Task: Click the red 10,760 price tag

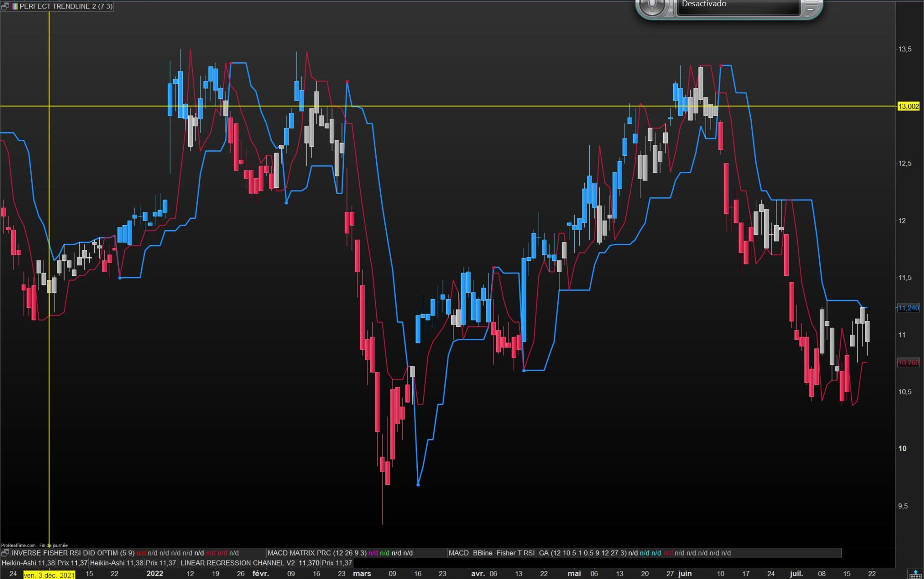Action: [908, 363]
